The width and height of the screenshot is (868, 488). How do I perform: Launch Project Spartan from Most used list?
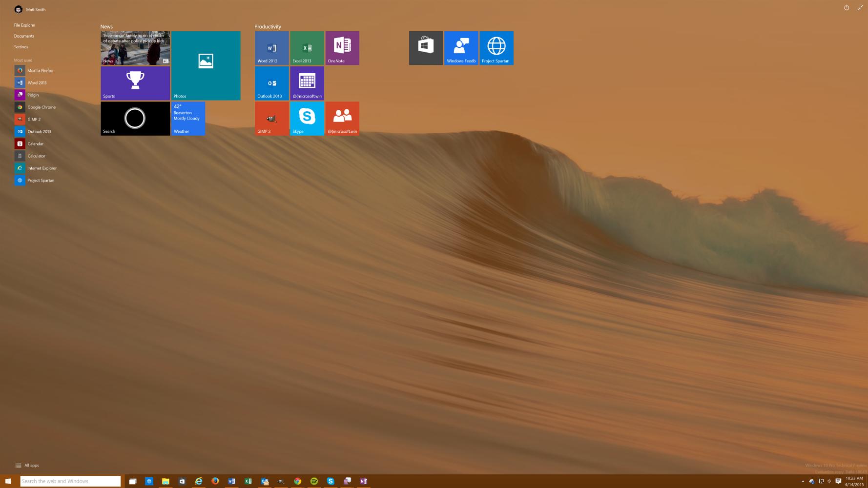(34, 180)
